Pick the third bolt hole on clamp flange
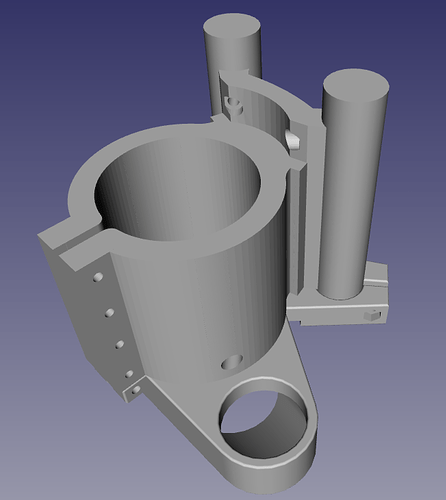Image resolution: width=446 pixels, height=500 pixels. click(x=120, y=344)
